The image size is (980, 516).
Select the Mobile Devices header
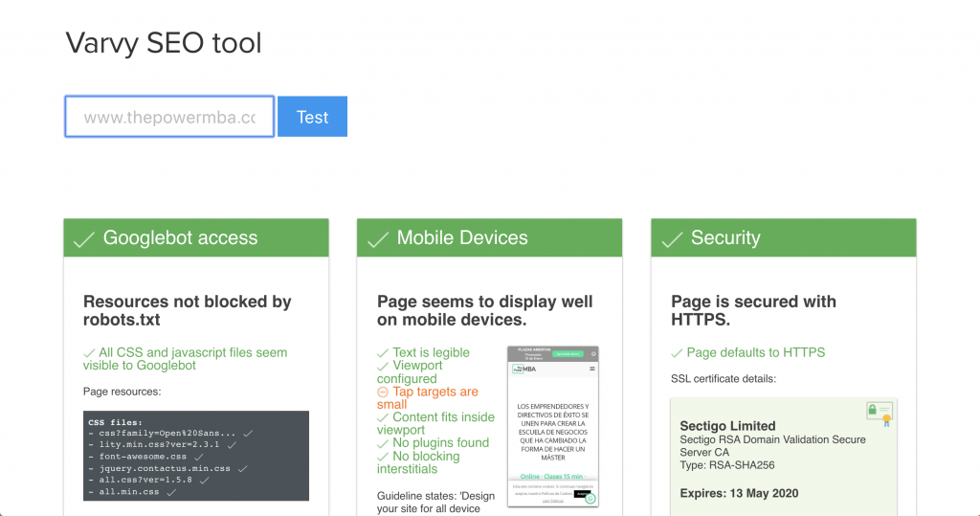click(489, 237)
